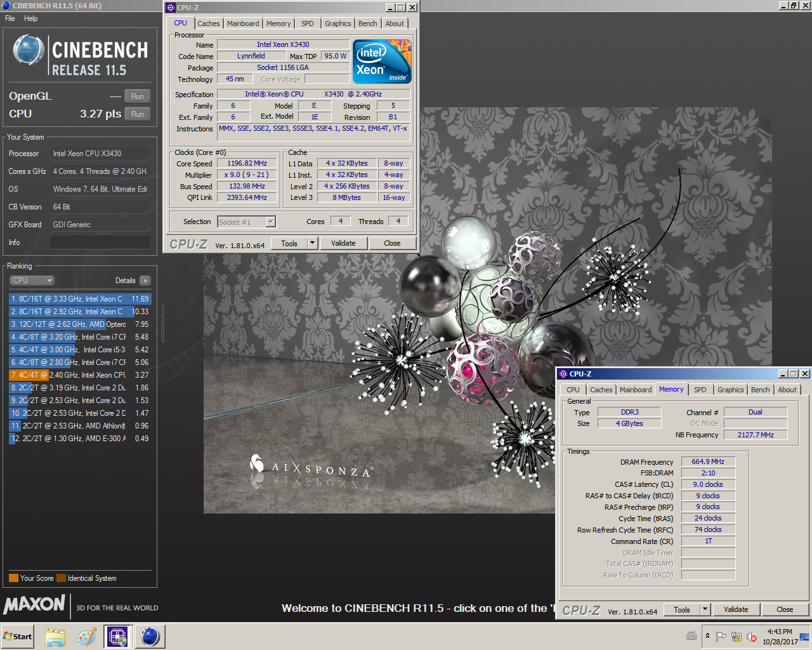
Task: Click the Core Speed 1196.82 MHz value
Action: 247,163
